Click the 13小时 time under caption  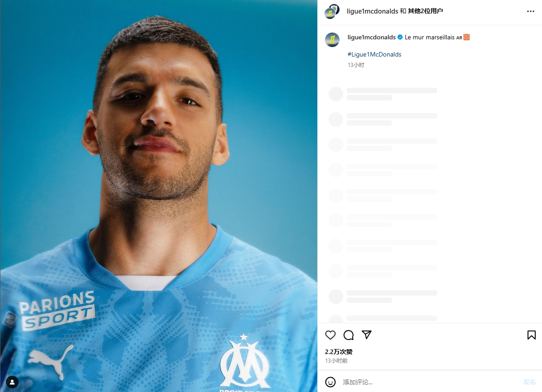pos(356,65)
